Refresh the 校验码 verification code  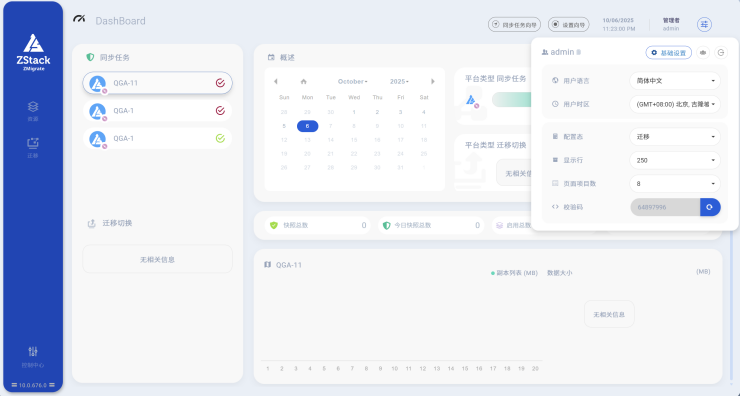[x=710, y=207]
